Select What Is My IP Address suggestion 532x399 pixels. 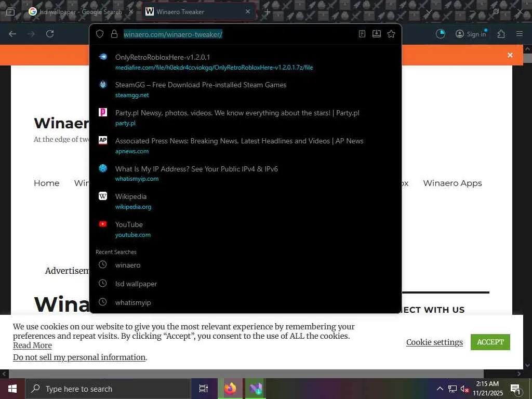[245, 174]
